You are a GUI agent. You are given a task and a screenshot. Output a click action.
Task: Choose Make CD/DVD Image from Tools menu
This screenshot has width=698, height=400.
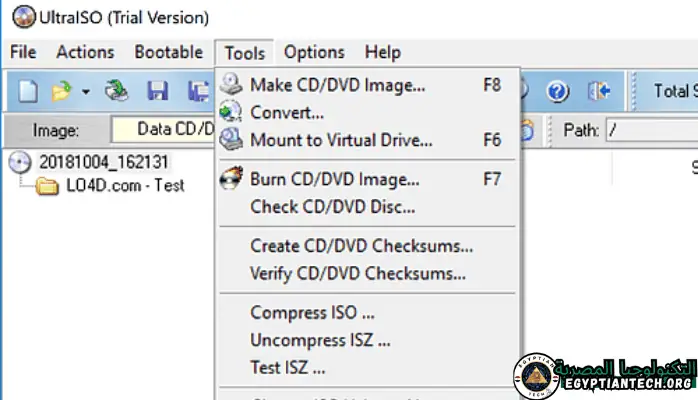tap(337, 85)
